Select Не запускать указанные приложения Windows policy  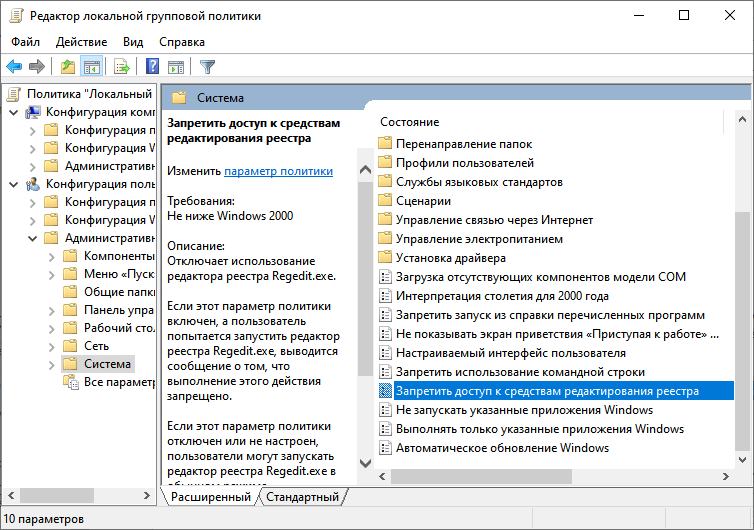click(516, 410)
